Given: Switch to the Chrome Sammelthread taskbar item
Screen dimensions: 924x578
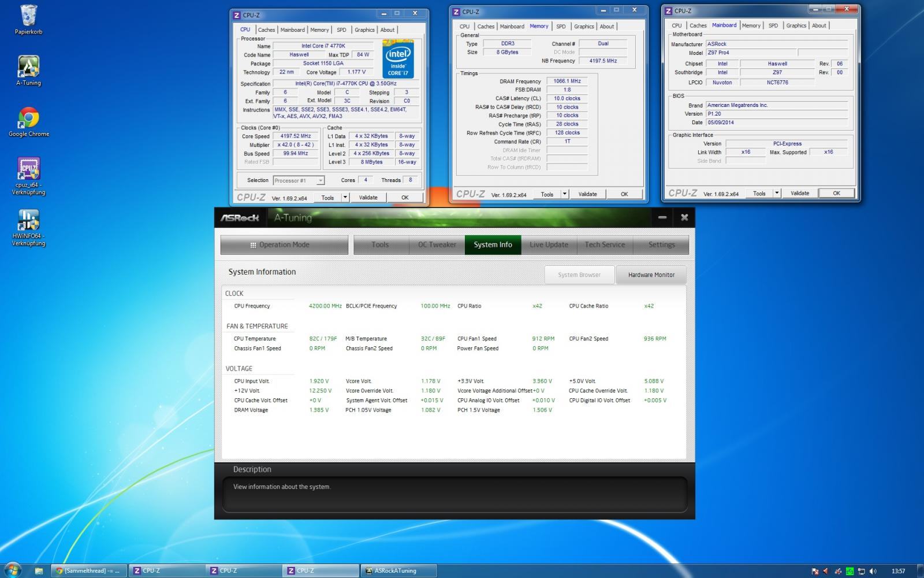Looking at the screenshot, I should click(88, 570).
